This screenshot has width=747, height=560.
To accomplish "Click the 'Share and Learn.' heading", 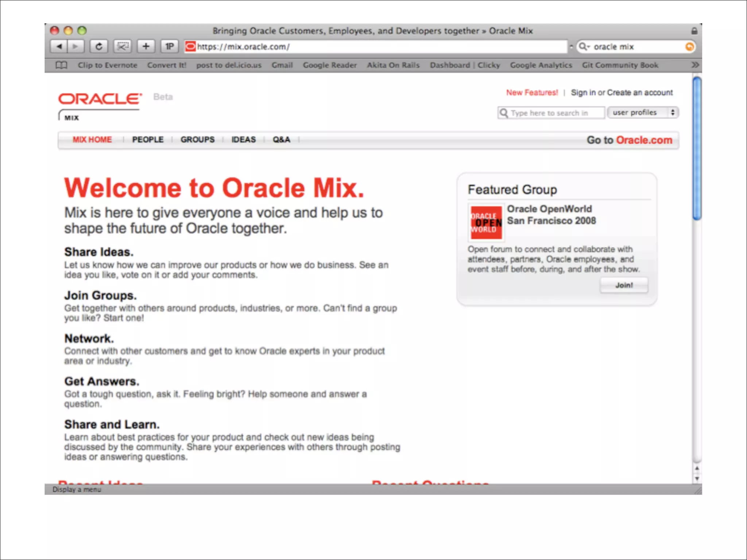I will pos(112,424).
